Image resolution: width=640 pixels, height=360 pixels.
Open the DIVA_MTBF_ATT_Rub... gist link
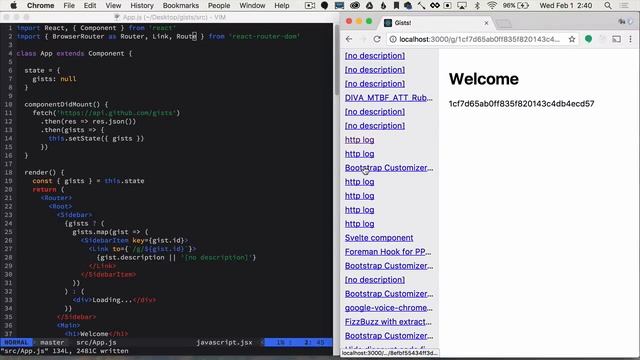[389, 98]
